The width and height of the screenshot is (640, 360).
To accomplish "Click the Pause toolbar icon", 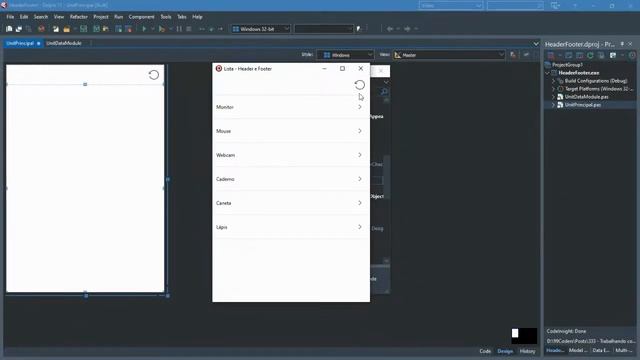I will [x=179, y=29].
